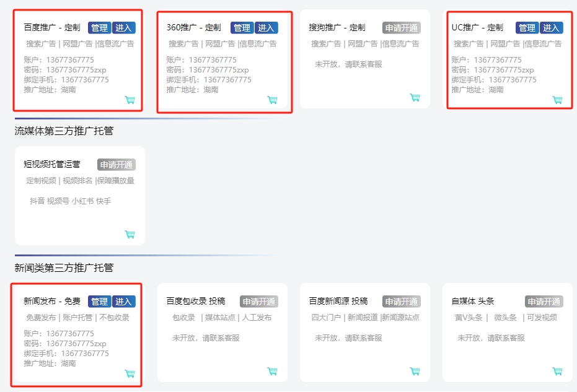Click 黄V头条 | 微头条 | 可发视频 line
Image resolution: width=577 pixels, height=392 pixels.
click(506, 317)
